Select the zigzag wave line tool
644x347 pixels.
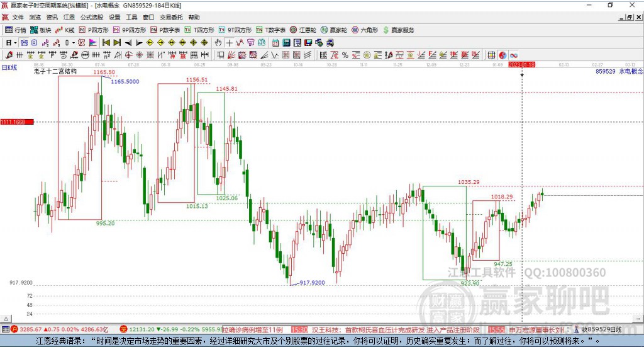(275, 55)
